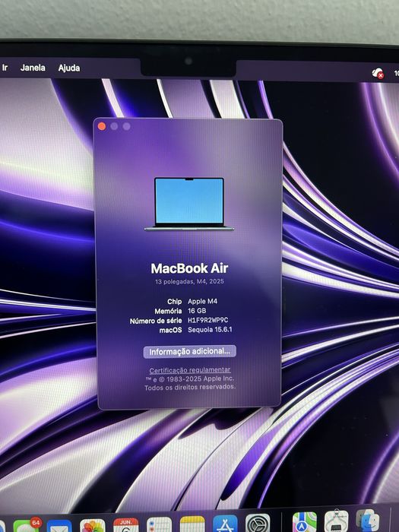This screenshot has width=399, height=532.
Task: Open System Settings from the Dock
Action: (258, 523)
